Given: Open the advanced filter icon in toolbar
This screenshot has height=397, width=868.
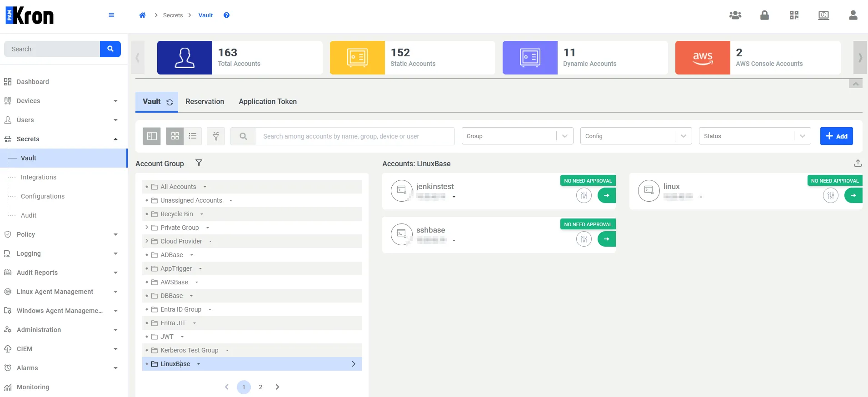Looking at the screenshot, I should pyautogui.click(x=216, y=136).
